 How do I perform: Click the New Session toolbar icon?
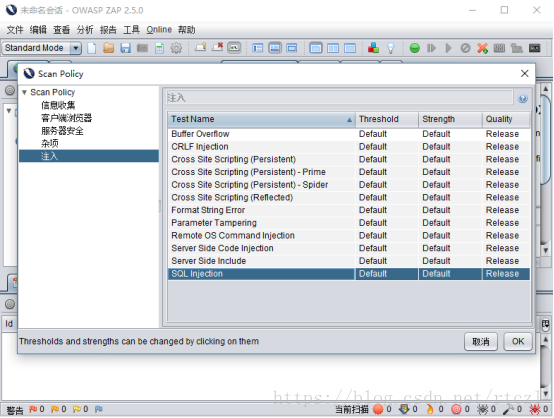point(92,48)
